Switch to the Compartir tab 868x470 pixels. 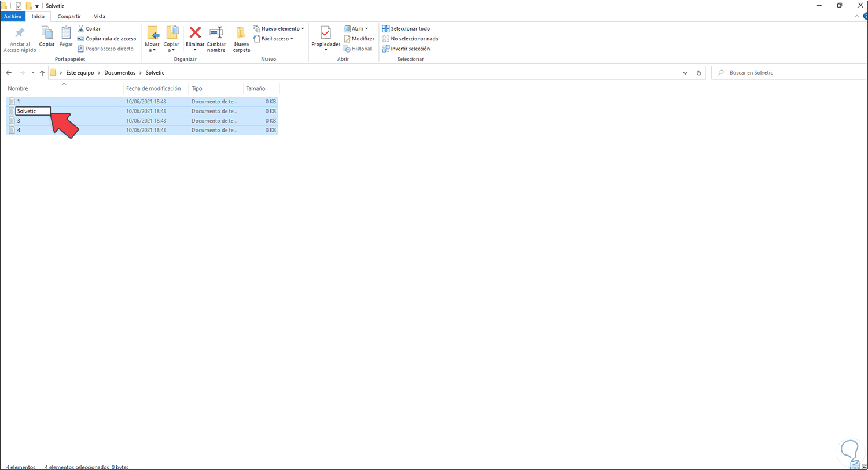tap(69, 17)
